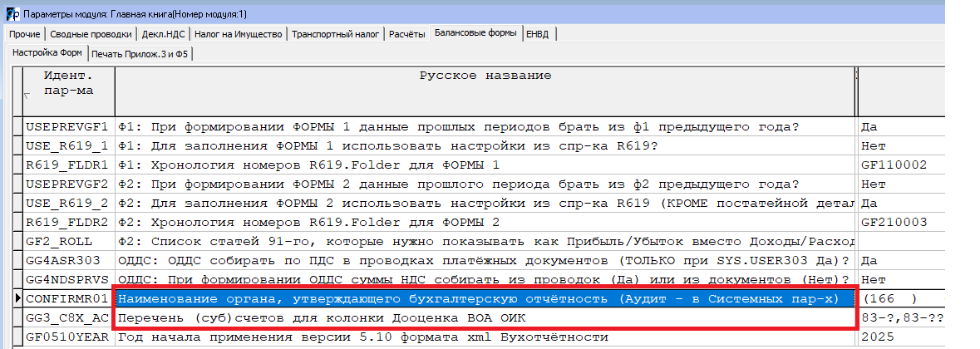Switch to the Сводные проводки tab
The height and width of the screenshot is (349, 980).
(91, 34)
